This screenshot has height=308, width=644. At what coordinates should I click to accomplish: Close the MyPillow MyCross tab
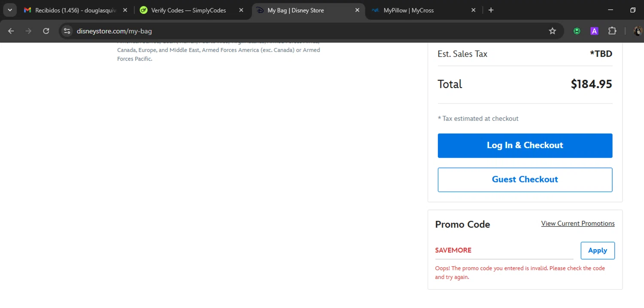click(x=474, y=10)
